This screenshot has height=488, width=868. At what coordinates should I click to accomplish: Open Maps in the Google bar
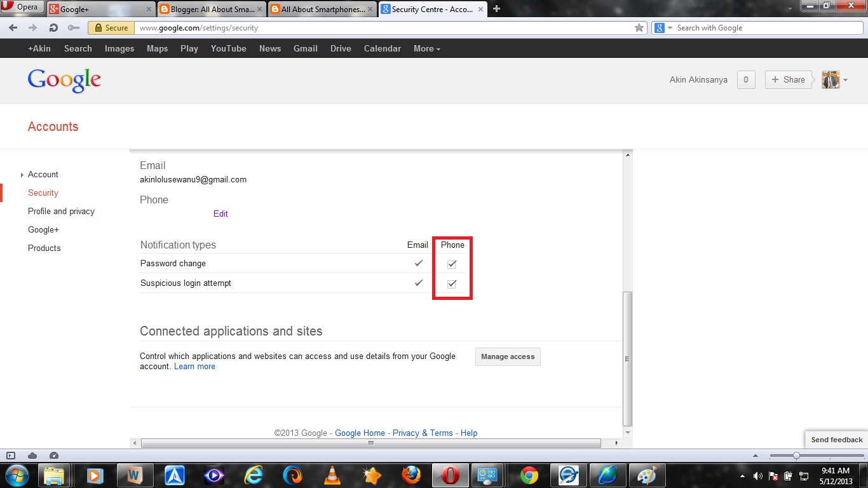[x=158, y=48]
